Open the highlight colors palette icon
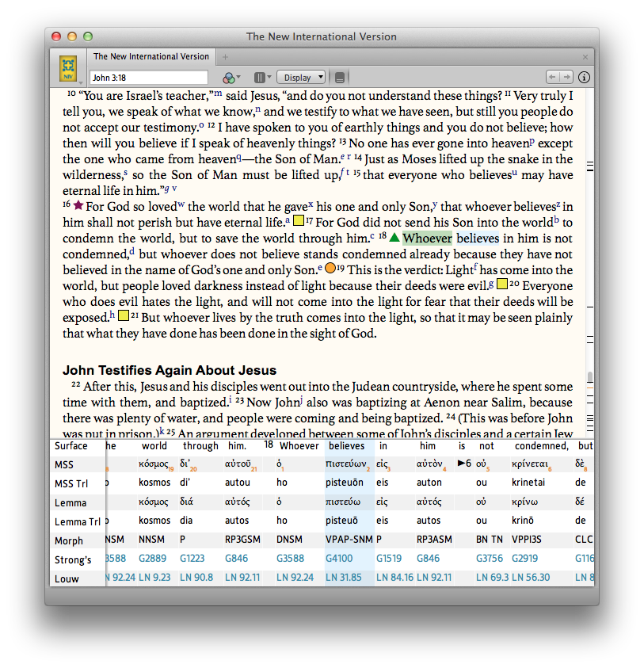644x668 pixels. (229, 78)
